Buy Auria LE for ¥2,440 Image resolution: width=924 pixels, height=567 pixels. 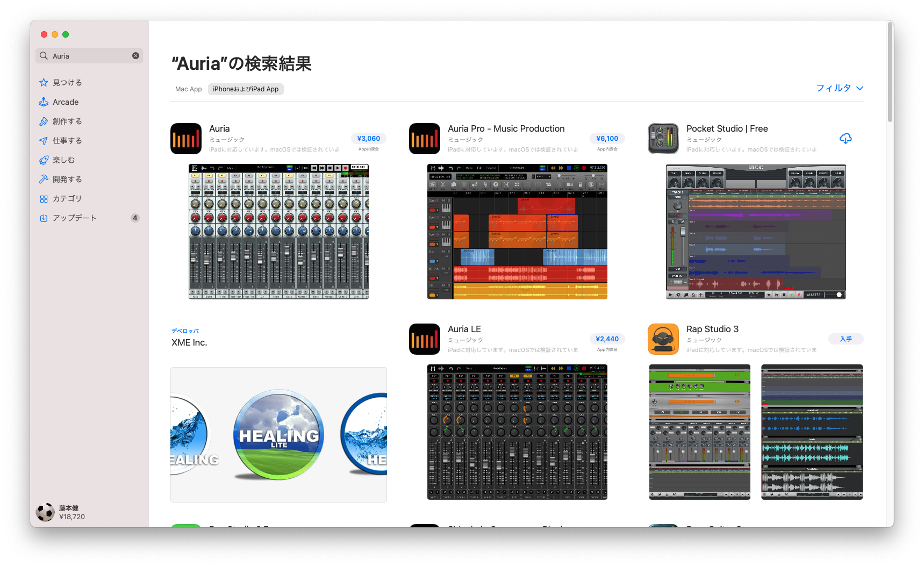(x=607, y=339)
